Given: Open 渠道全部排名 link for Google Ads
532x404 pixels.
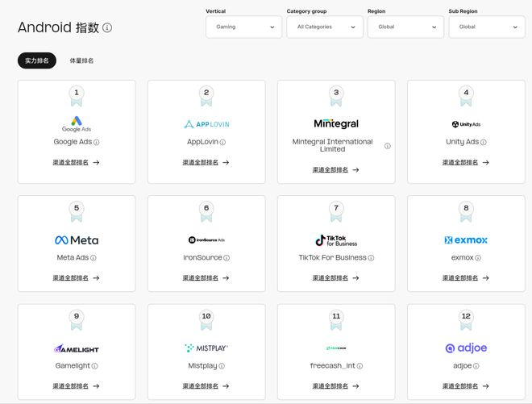Looking at the screenshot, I should [x=77, y=162].
